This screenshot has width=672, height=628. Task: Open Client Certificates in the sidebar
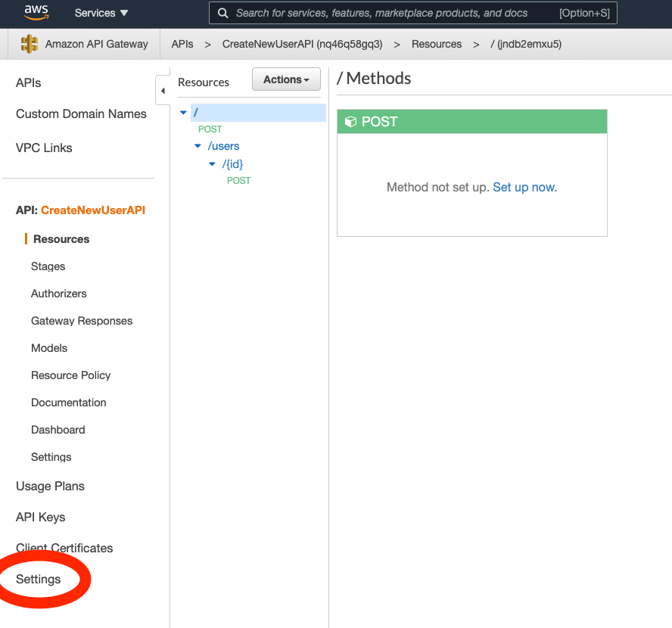pos(64,548)
